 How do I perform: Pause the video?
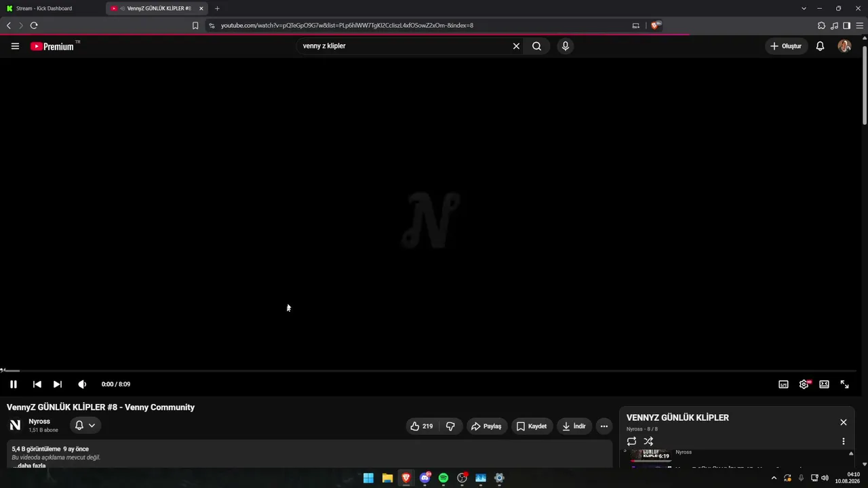(x=13, y=384)
